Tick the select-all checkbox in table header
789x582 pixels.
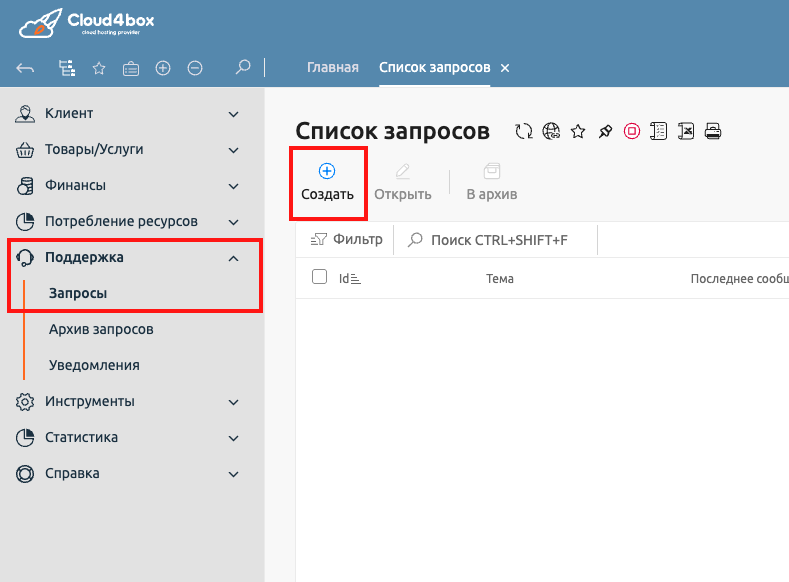coord(320,277)
